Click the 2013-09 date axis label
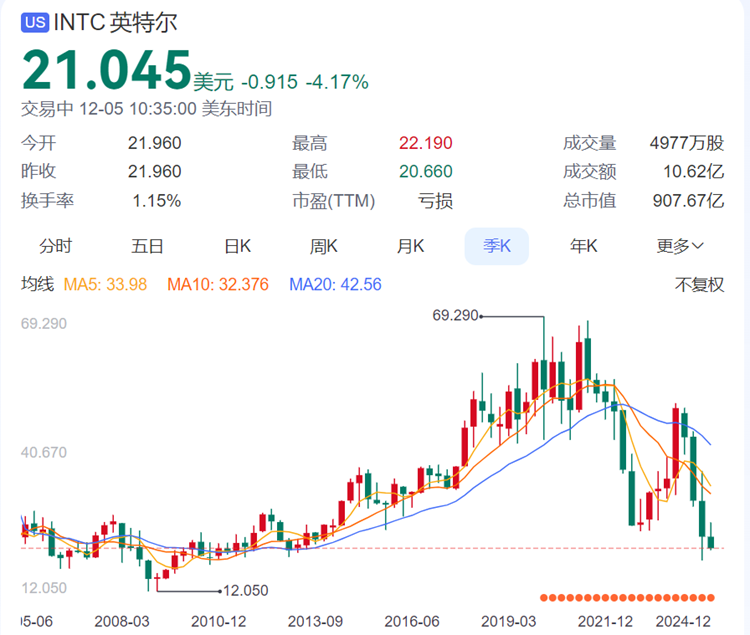This screenshot has height=635, width=750. (315, 621)
